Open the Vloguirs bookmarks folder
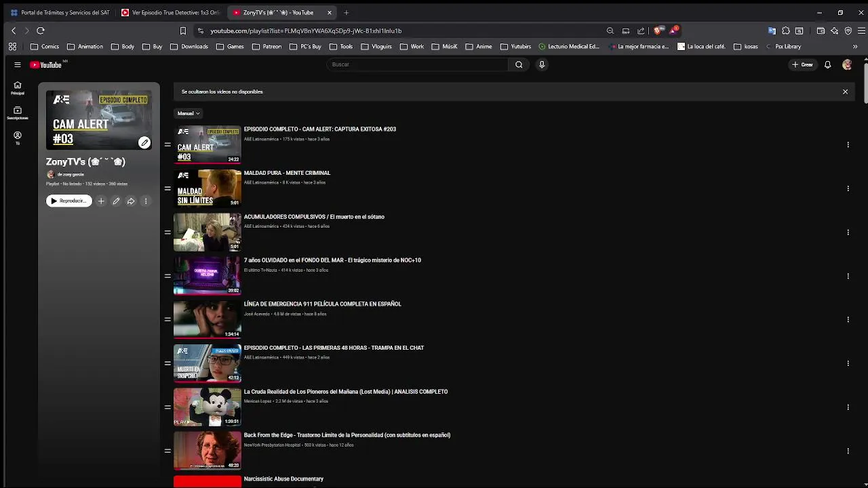 coord(376,47)
